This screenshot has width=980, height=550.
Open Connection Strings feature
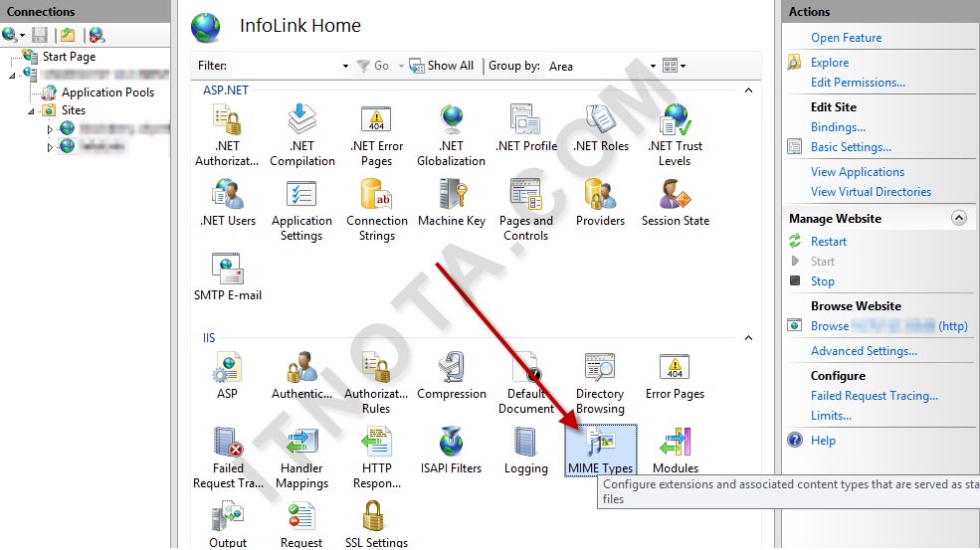376,211
